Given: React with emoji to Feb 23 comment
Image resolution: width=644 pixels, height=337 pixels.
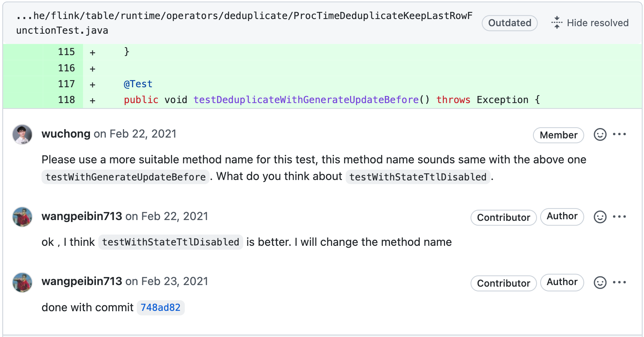Looking at the screenshot, I should [600, 283].
